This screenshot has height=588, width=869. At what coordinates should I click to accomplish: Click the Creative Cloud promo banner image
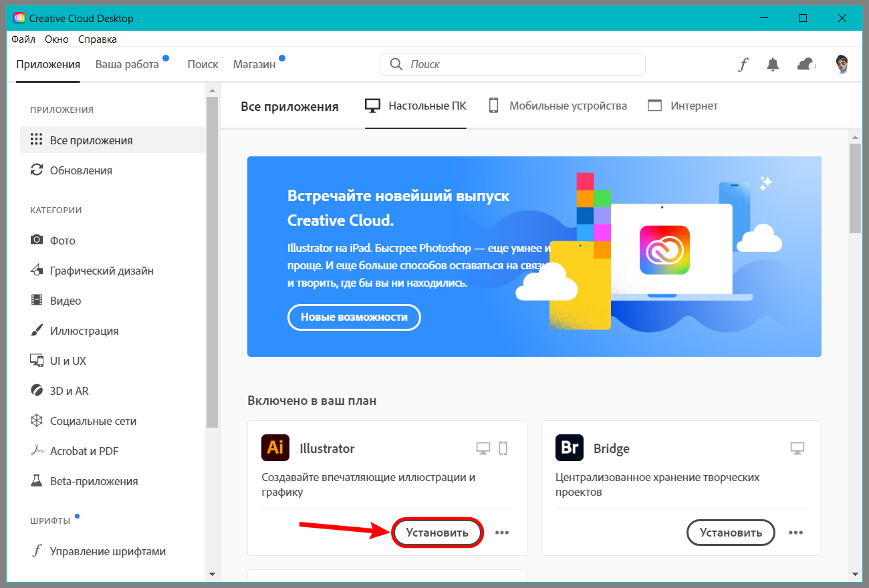click(x=535, y=257)
